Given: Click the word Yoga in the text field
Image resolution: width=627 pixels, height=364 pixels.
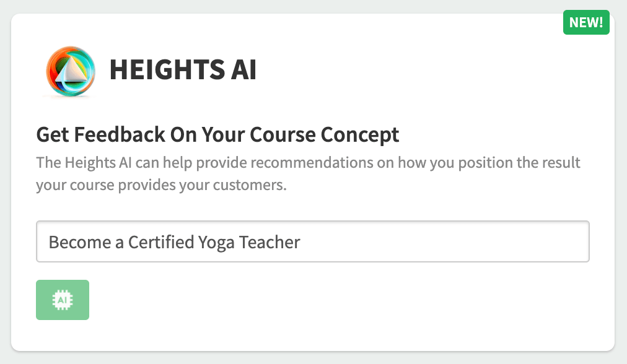Looking at the screenshot, I should point(216,243).
